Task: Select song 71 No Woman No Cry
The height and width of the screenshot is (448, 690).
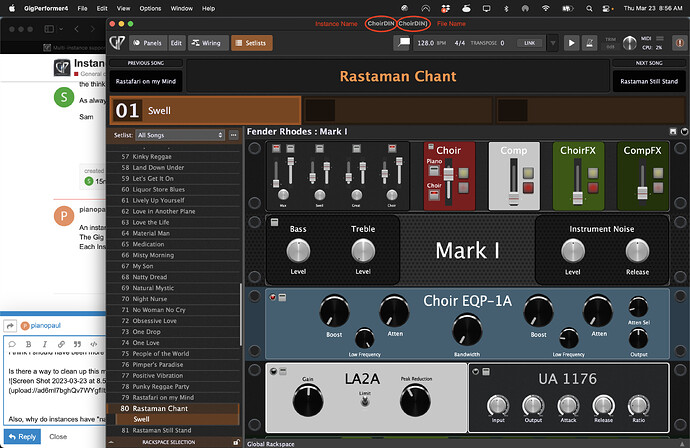Action: click(174, 310)
